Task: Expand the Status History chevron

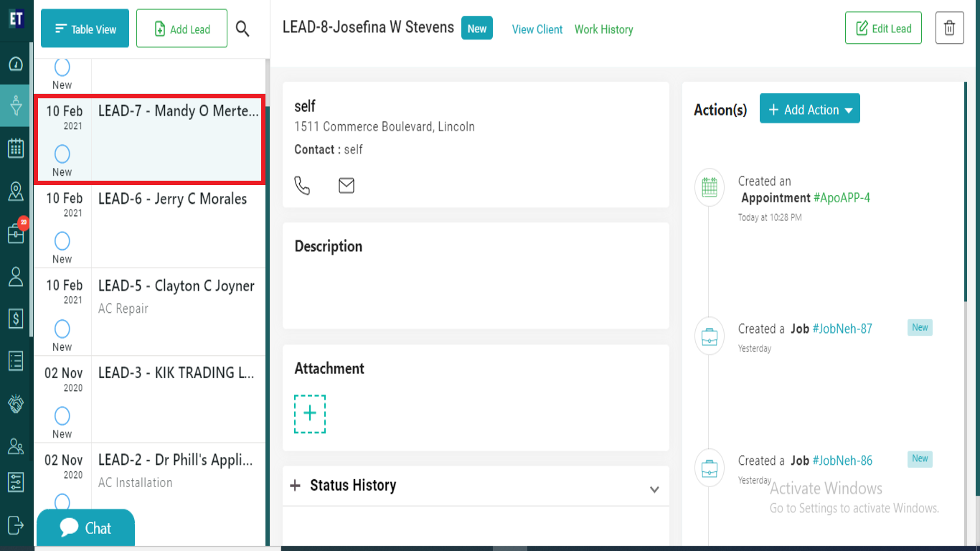Action: 654,489
